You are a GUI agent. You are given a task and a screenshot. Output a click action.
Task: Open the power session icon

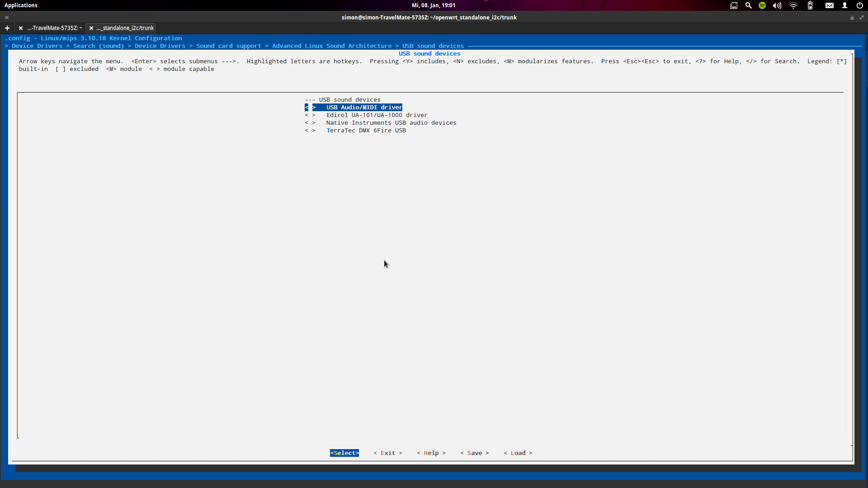pos(859,5)
